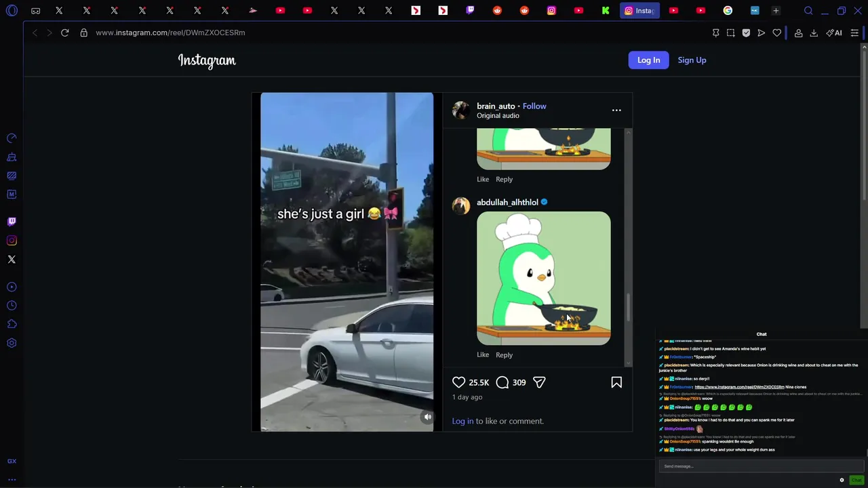Click the Original audio label
This screenshot has height=488, width=868.
(498, 116)
